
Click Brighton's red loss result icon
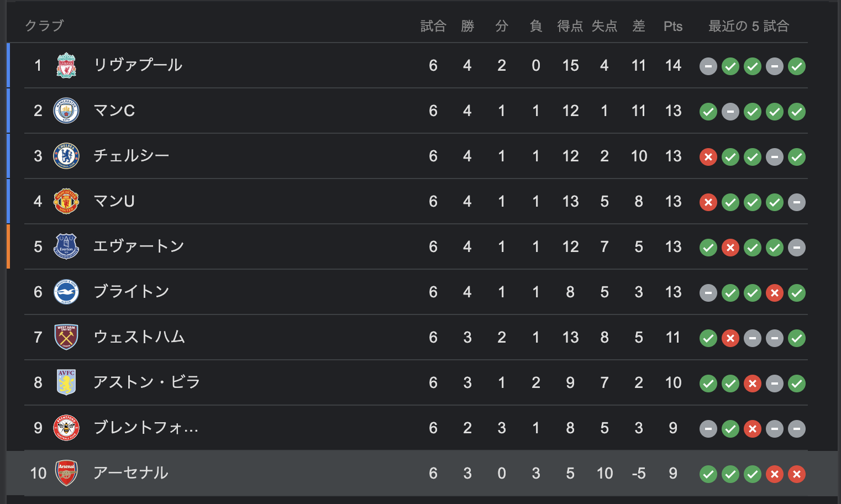click(x=775, y=293)
